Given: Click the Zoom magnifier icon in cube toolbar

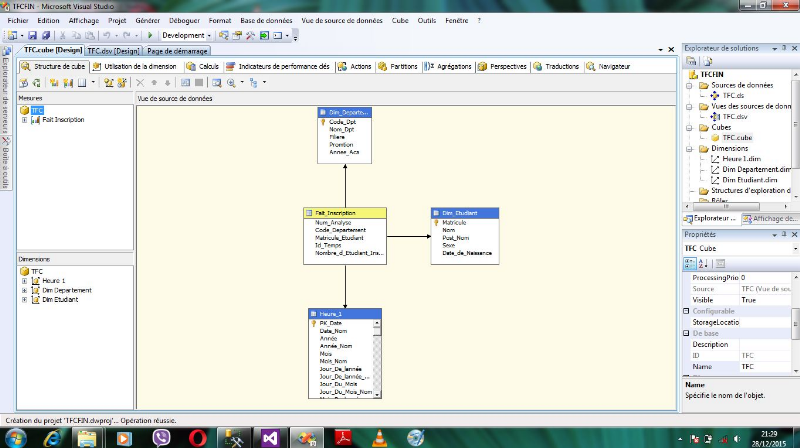Looking at the screenshot, I should pos(231,83).
